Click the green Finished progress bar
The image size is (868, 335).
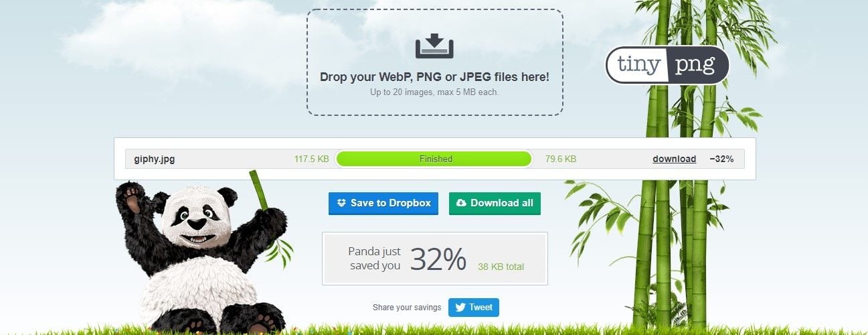[x=434, y=159]
